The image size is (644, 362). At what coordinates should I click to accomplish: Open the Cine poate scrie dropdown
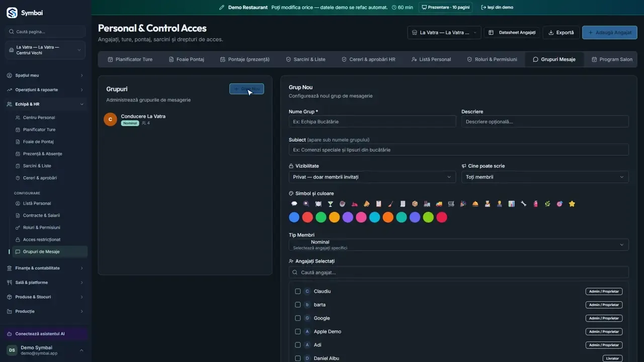tap(545, 177)
